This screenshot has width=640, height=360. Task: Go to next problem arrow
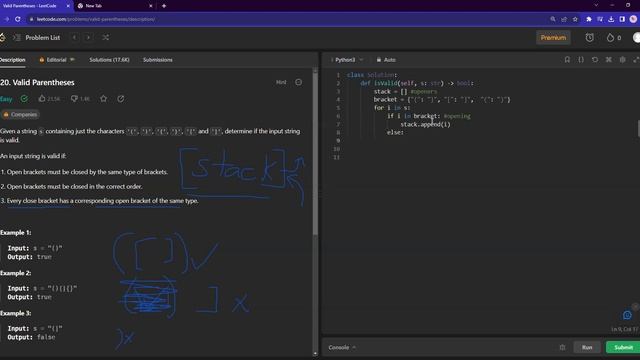[x=88, y=38]
